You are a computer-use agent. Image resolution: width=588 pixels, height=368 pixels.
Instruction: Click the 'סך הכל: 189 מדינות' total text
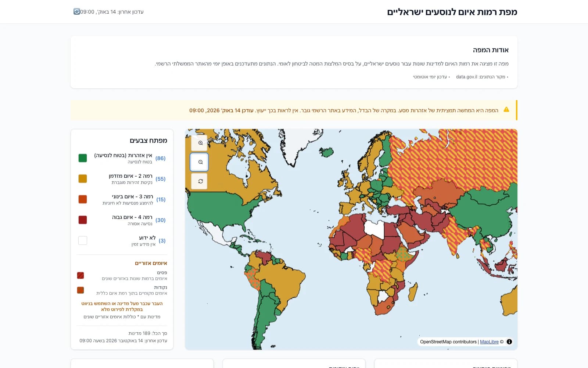[148, 333]
